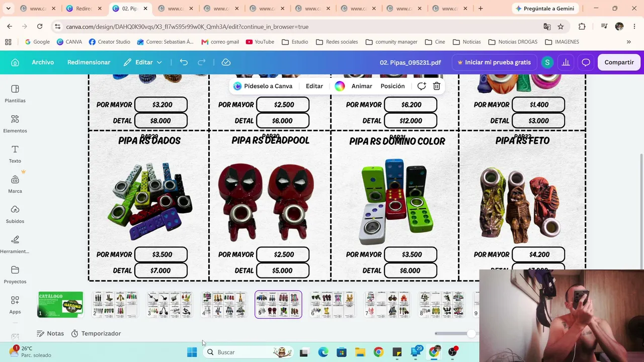The width and height of the screenshot is (644, 362).
Task: Expand the Cine bookmarks folder
Action: (x=435, y=42)
